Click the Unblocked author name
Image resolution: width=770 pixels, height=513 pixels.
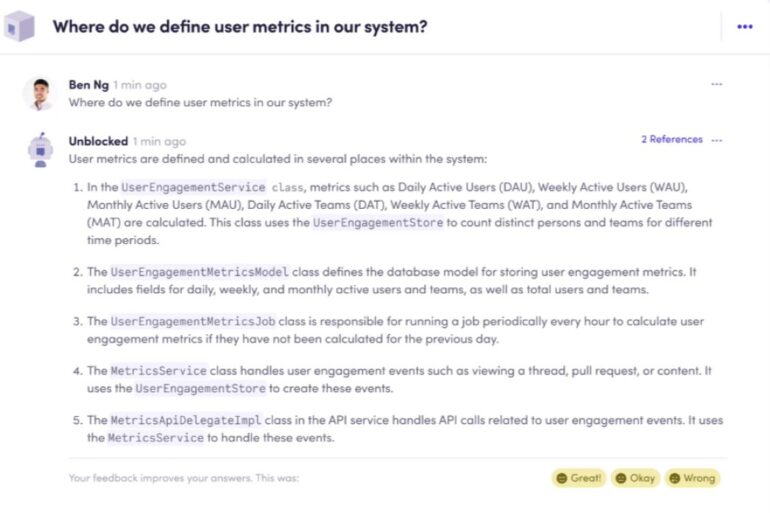click(x=98, y=141)
